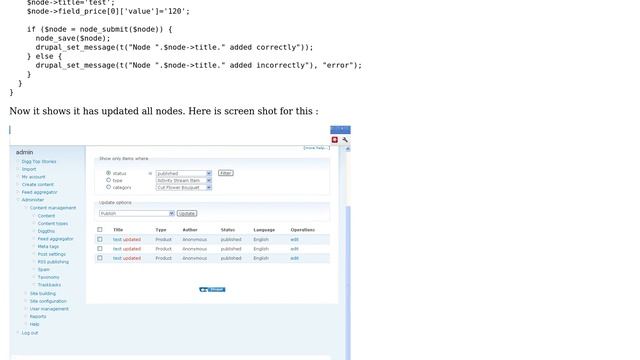The height and width of the screenshot is (360, 640).
Task: Sort by the Title column header
Action: [118, 230]
